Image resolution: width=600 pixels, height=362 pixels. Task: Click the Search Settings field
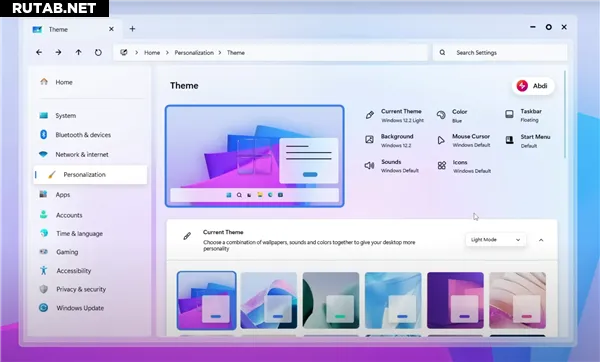point(500,52)
